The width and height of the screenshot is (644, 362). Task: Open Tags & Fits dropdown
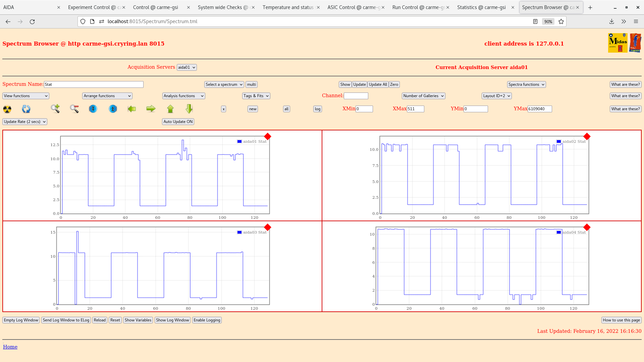[256, 96]
